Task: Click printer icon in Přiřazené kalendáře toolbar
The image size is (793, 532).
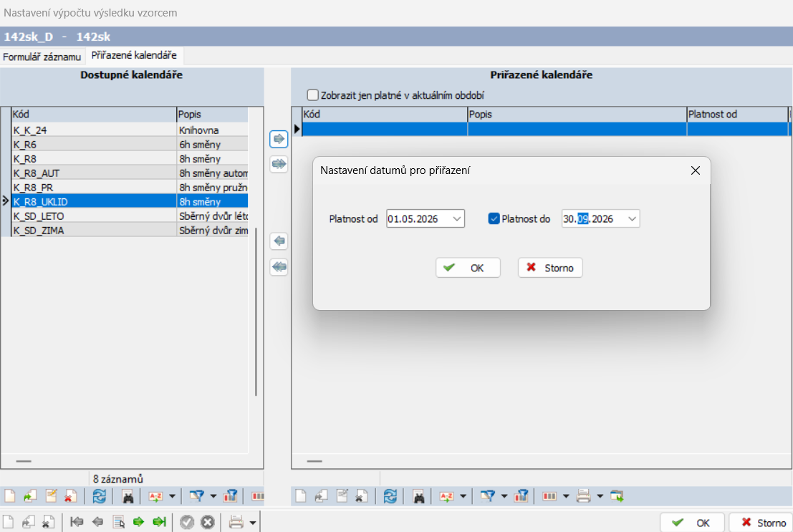Action: [x=584, y=496]
